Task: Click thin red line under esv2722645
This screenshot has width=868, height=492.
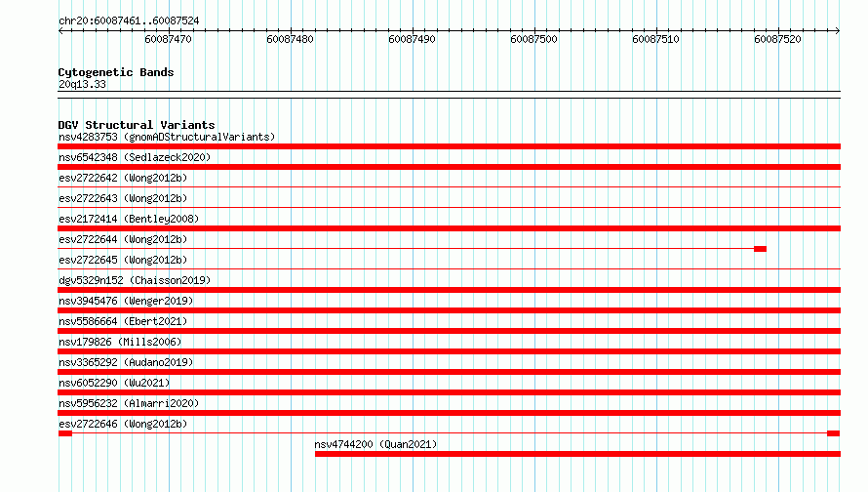Action: [x=449, y=269]
